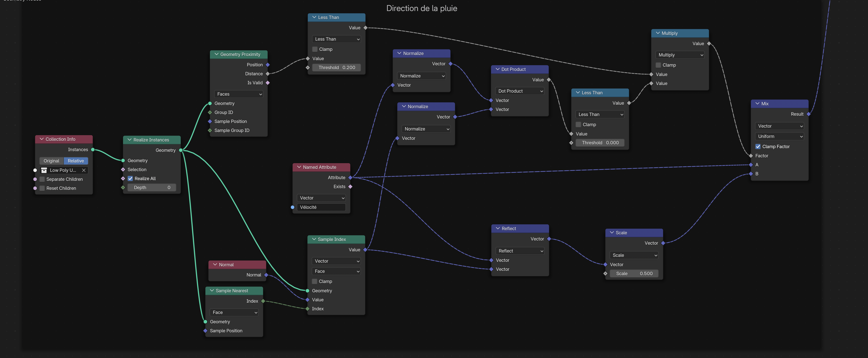Enable Separate Children checkbox
This screenshot has width=868, height=358.
(x=42, y=179)
